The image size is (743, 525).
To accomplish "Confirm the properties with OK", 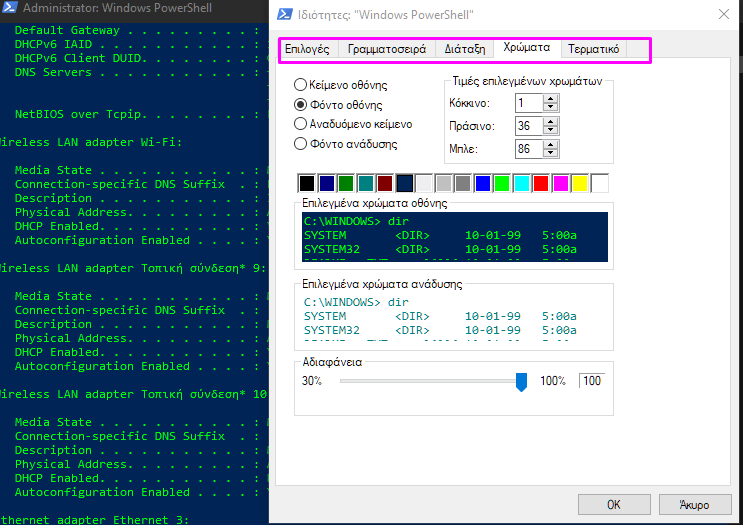I will click(x=614, y=505).
